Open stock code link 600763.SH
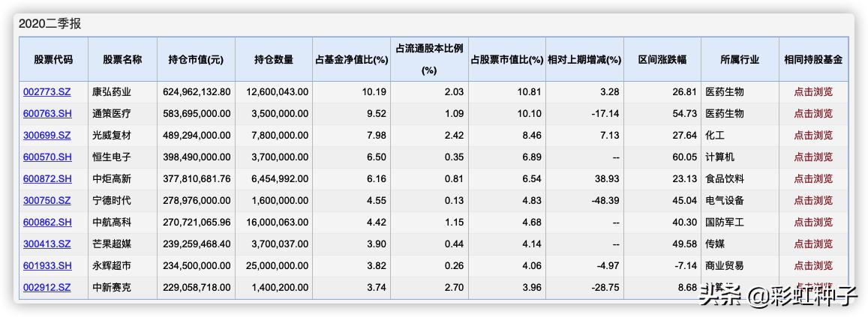Screen dimensions: 868x317 (47, 113)
